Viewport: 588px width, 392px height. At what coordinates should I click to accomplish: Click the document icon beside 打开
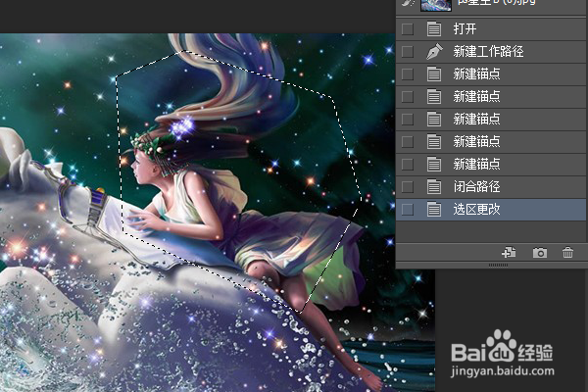[x=434, y=28]
